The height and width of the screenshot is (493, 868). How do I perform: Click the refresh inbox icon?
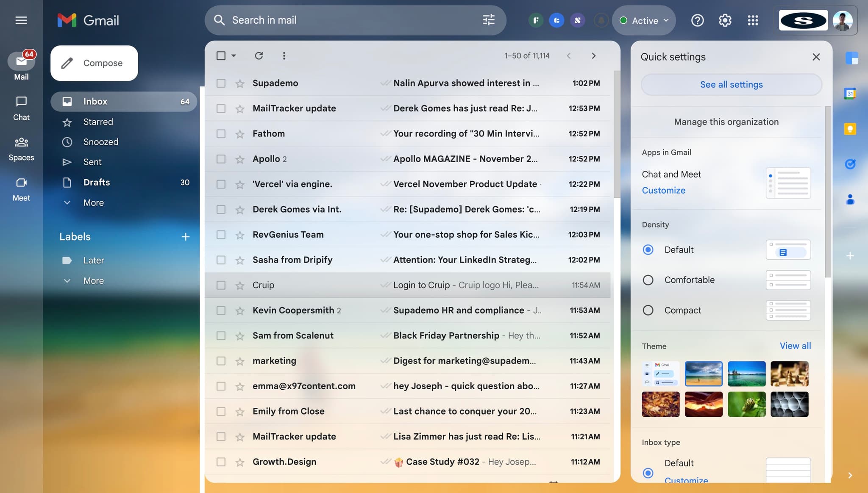(259, 55)
